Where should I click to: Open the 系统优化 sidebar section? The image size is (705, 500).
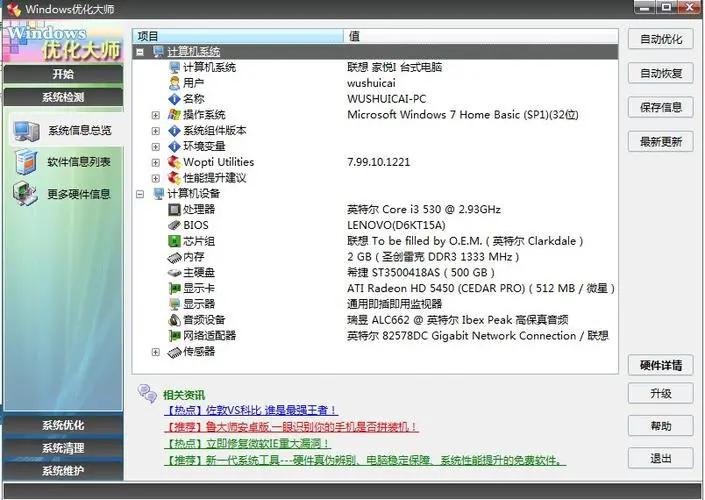pos(63,425)
